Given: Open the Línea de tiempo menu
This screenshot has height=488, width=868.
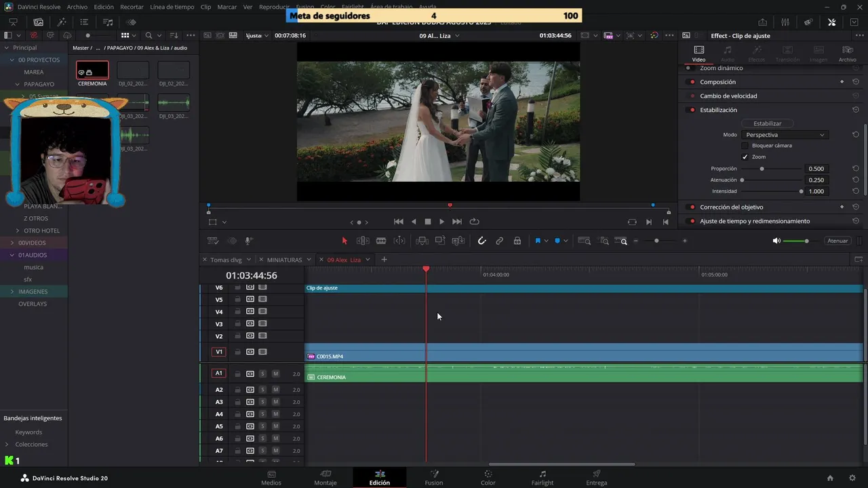Looking at the screenshot, I should 172,7.
